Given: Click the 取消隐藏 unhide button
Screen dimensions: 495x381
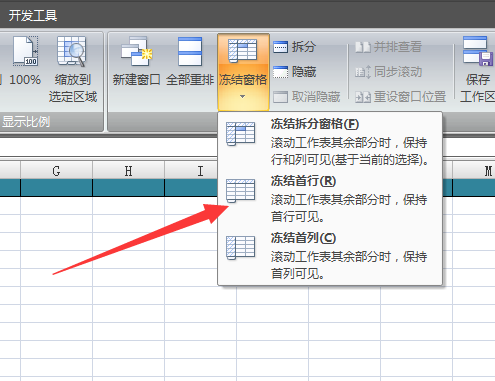Looking at the screenshot, I should click(x=307, y=97).
